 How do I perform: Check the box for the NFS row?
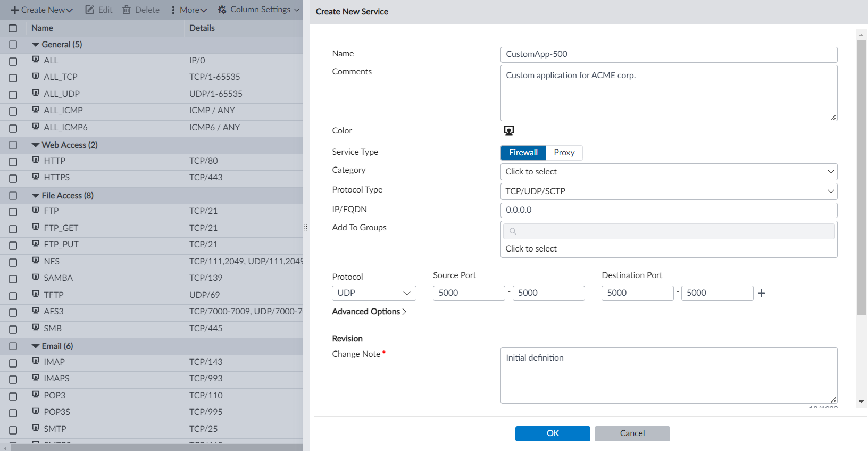13,262
